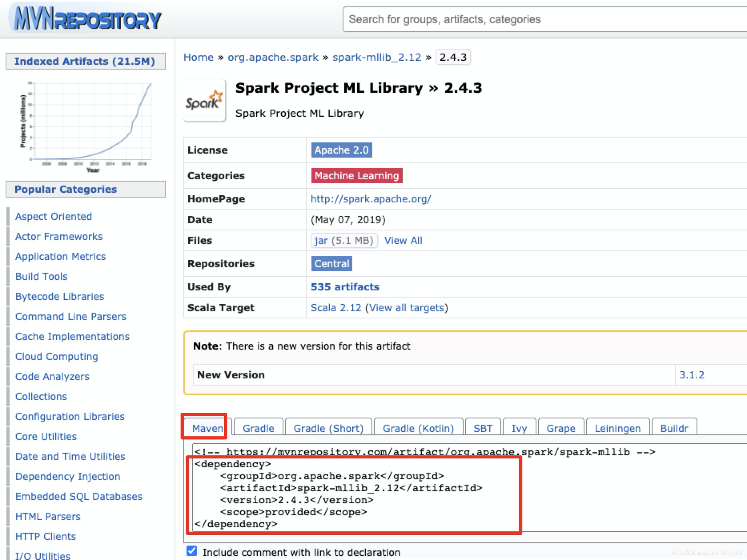Click the 535 artifacts link
The image size is (747, 560).
click(345, 287)
